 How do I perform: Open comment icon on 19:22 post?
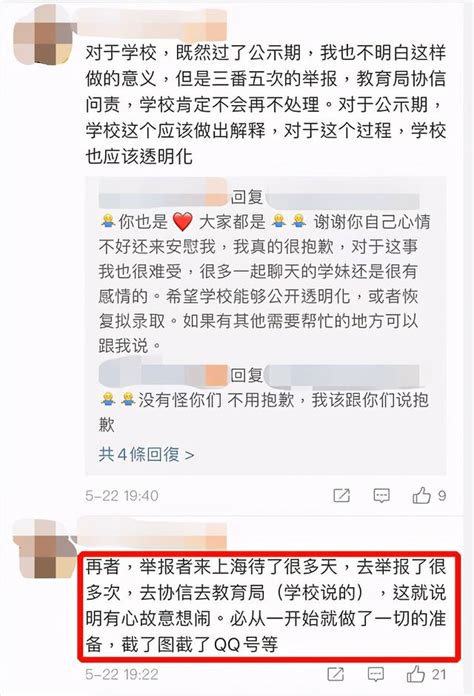pos(375,674)
